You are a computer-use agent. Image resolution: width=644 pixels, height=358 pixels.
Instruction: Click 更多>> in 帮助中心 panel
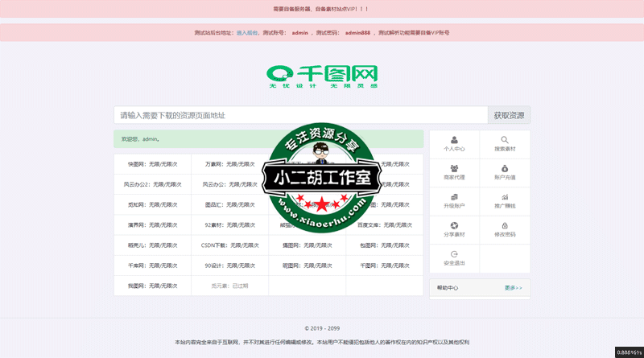tap(513, 287)
